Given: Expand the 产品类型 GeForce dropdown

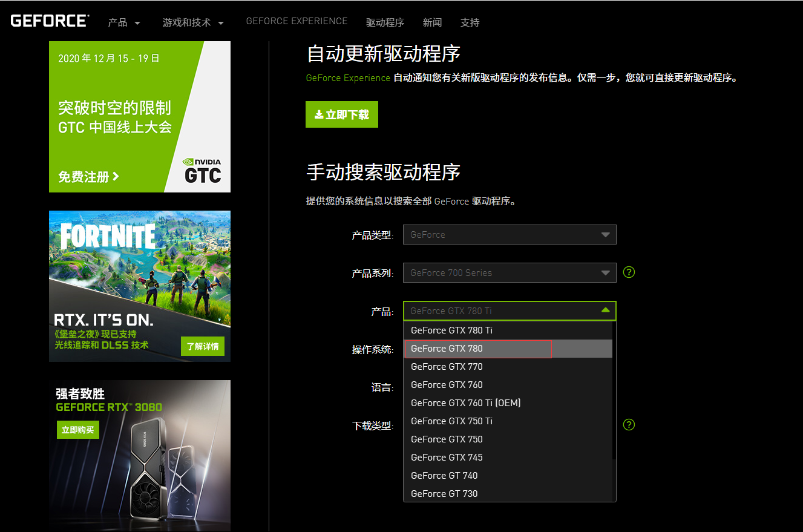Looking at the screenshot, I should tap(510, 235).
